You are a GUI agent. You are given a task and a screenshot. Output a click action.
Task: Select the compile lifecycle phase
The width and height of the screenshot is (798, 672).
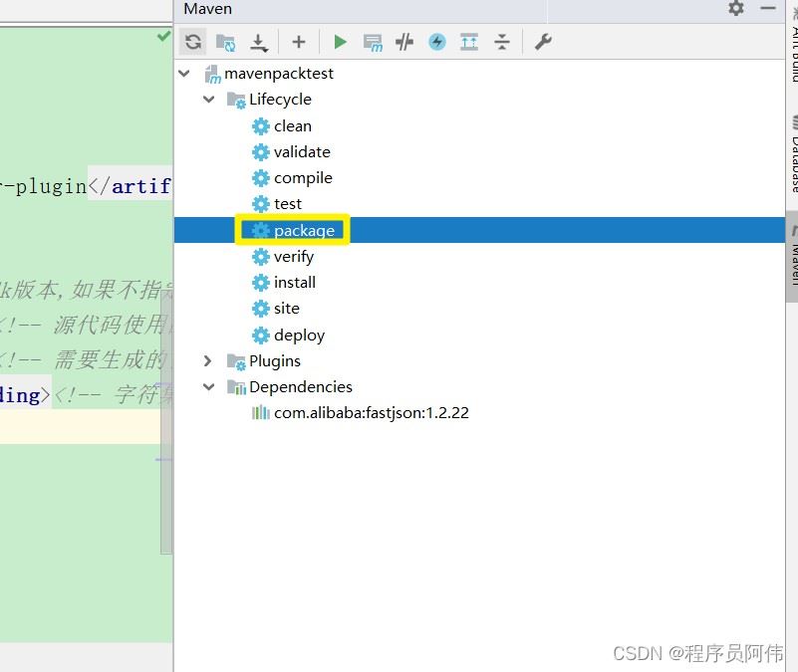point(303,178)
